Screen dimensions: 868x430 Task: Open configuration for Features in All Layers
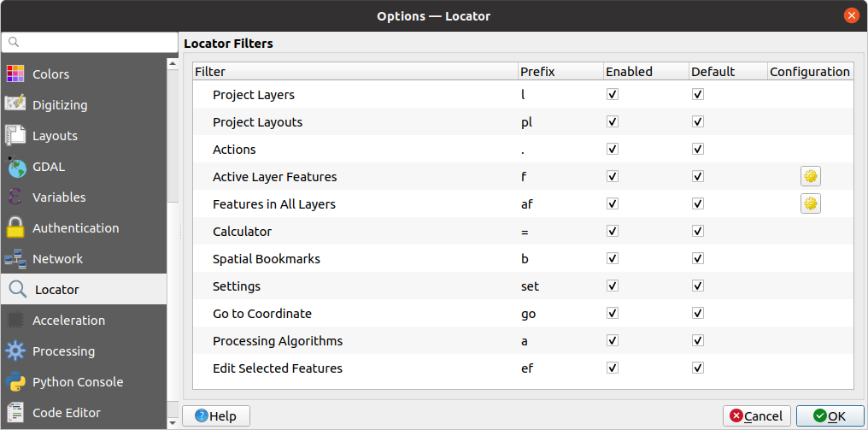810,204
